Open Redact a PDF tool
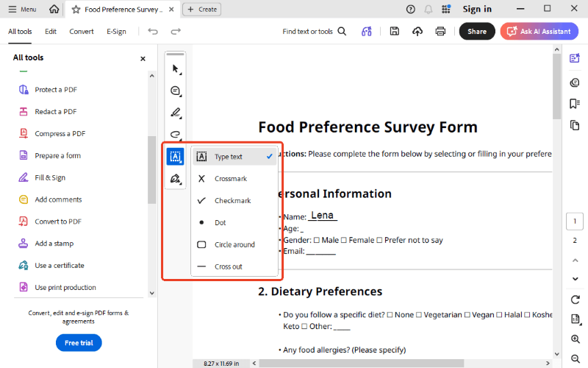 pyautogui.click(x=48, y=112)
